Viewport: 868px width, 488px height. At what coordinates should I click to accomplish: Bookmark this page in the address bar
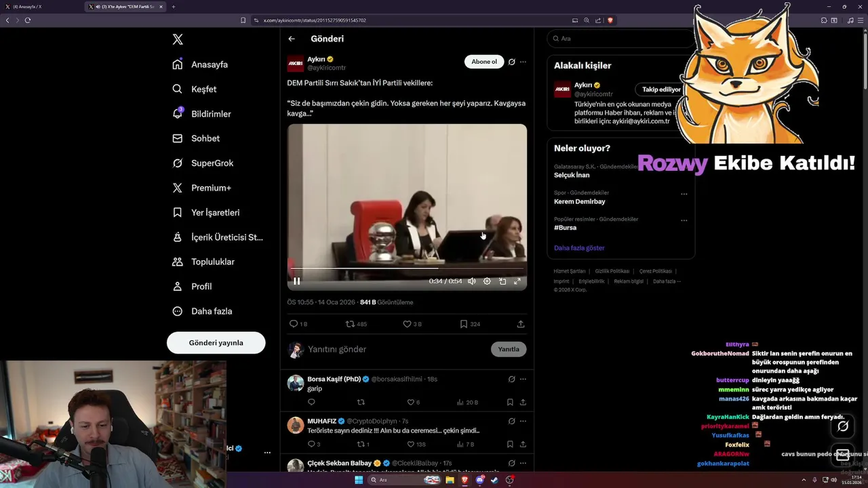coord(243,20)
